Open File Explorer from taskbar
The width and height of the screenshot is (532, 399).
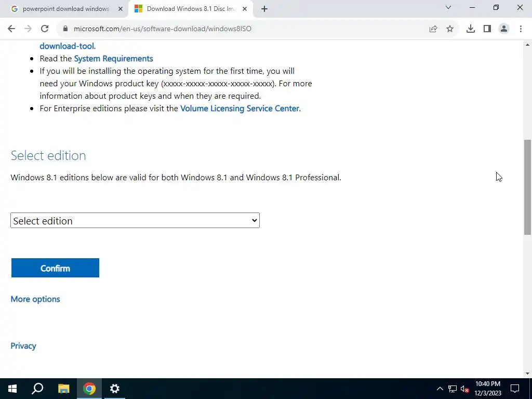[63, 389]
